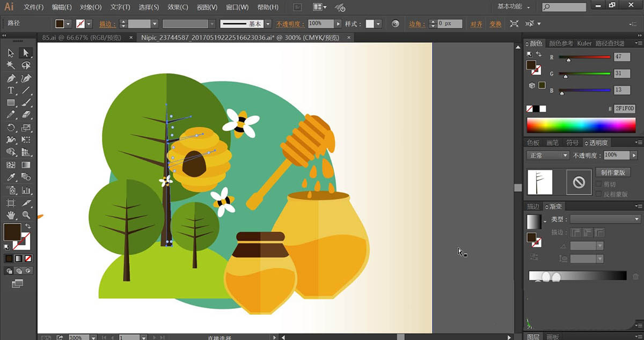Image resolution: width=644 pixels, height=340 pixels.
Task: Select the Hand tool
Action: 11,215
